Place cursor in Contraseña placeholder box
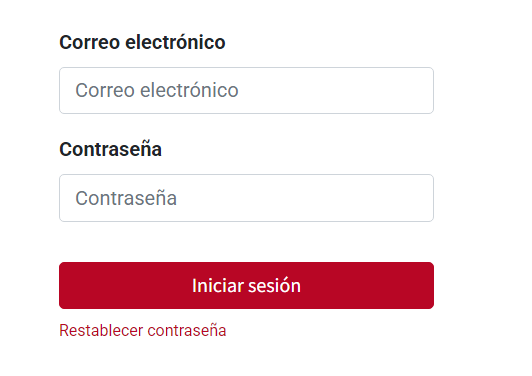The height and width of the screenshot is (376, 532). pos(246,198)
